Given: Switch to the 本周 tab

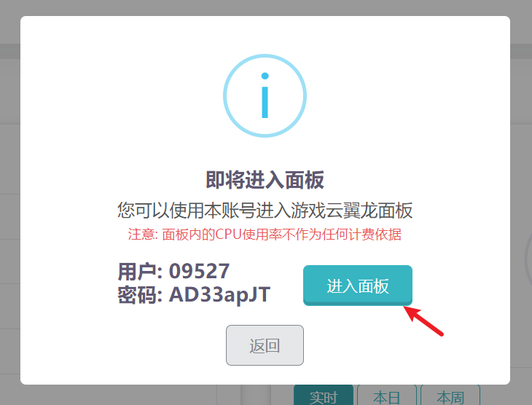Looking at the screenshot, I should (450, 396).
